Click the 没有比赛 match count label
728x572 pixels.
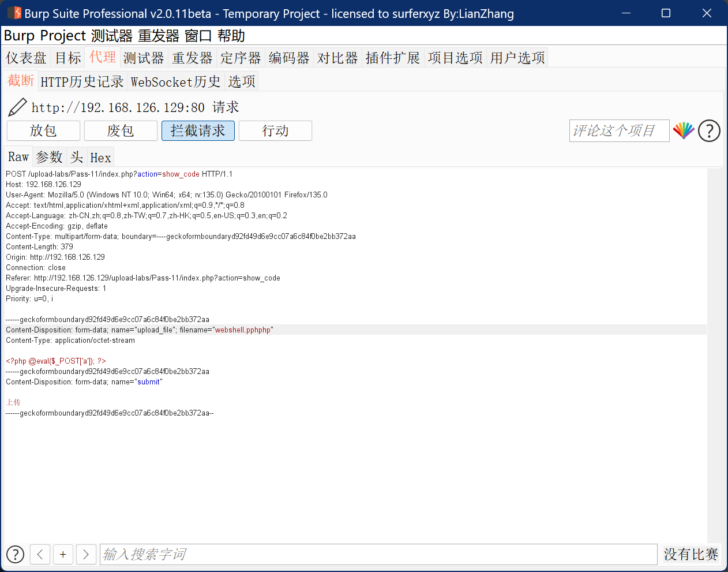[x=691, y=554]
